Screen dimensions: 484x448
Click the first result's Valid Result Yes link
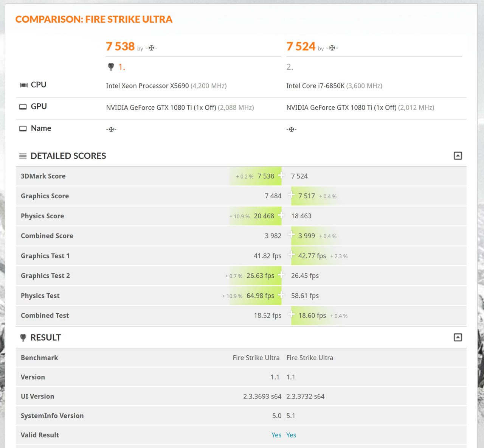pyautogui.click(x=276, y=435)
